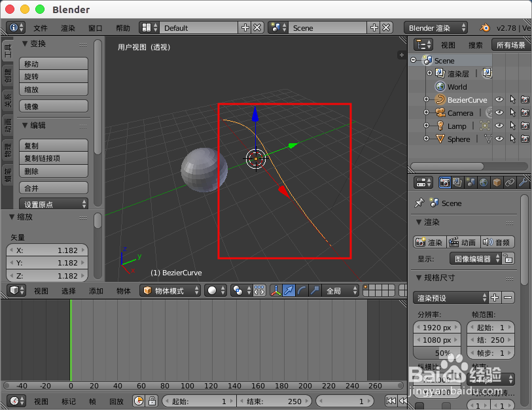
Task: Click the 50% resolution percentage slider
Action: (x=436, y=353)
